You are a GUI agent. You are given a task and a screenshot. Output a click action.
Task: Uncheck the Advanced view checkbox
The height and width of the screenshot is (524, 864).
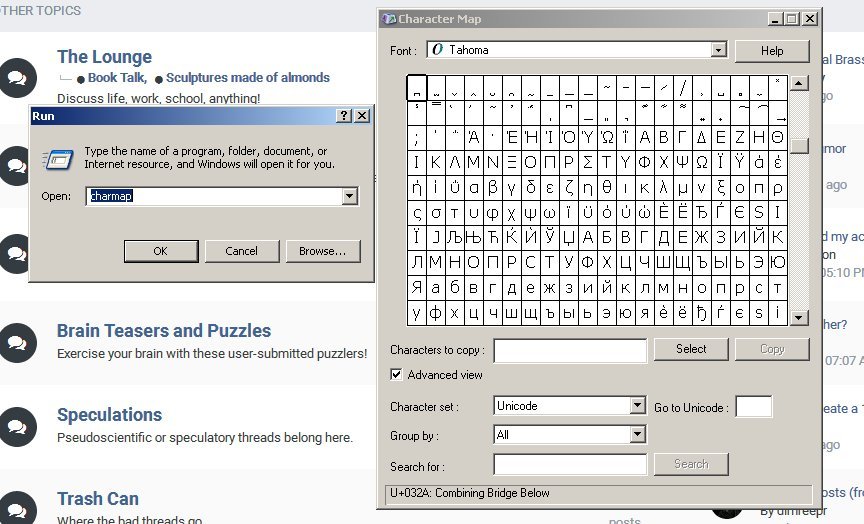click(396, 375)
